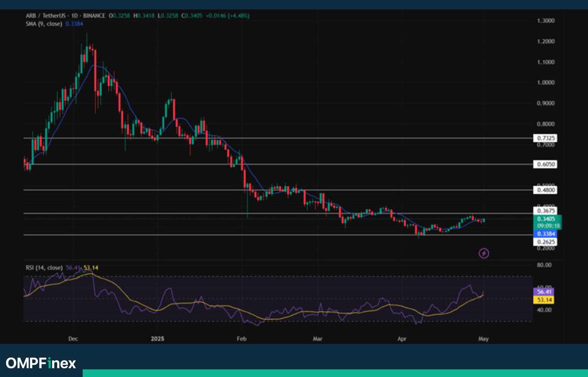
Task: Click the blue SMA value label 0.3384
Action: point(545,234)
